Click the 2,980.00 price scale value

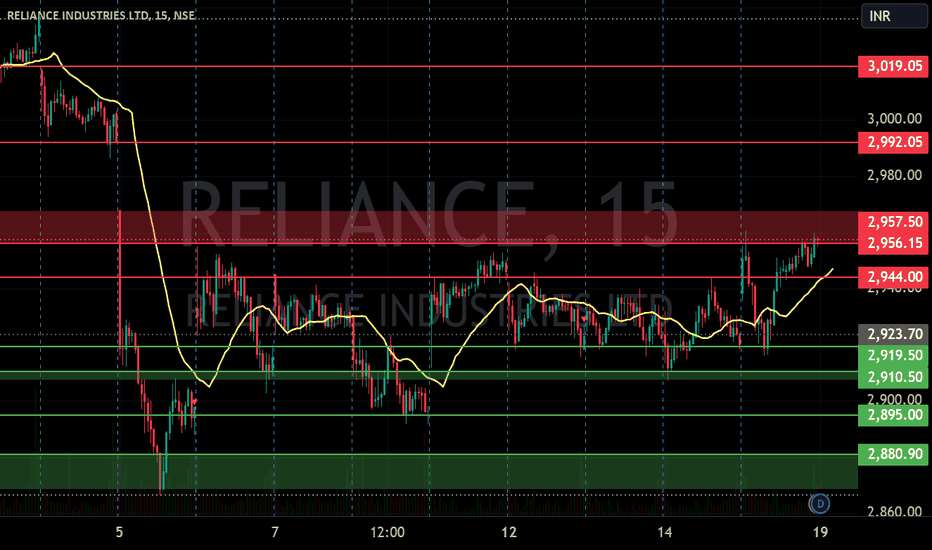[895, 175]
